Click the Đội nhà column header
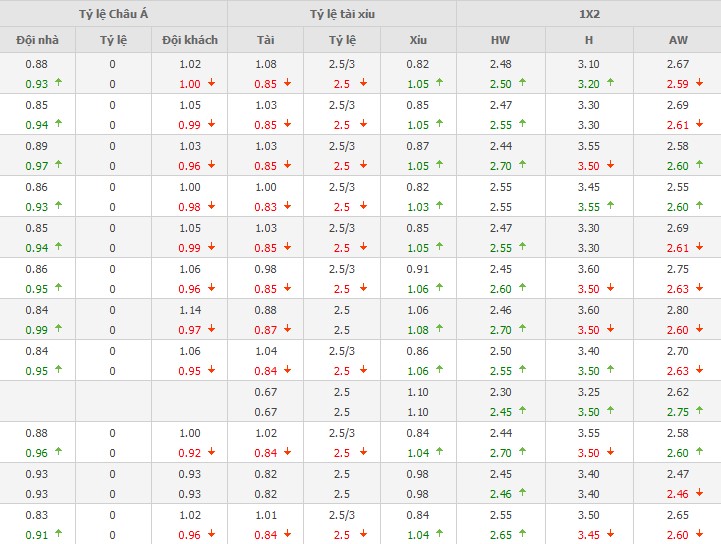The image size is (721, 544). [x=37, y=40]
